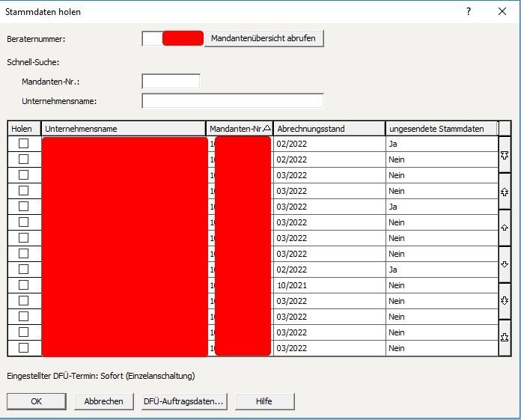521x420 pixels.
Task: Check the Holen box in the thirteenth row
Action: pos(24,332)
